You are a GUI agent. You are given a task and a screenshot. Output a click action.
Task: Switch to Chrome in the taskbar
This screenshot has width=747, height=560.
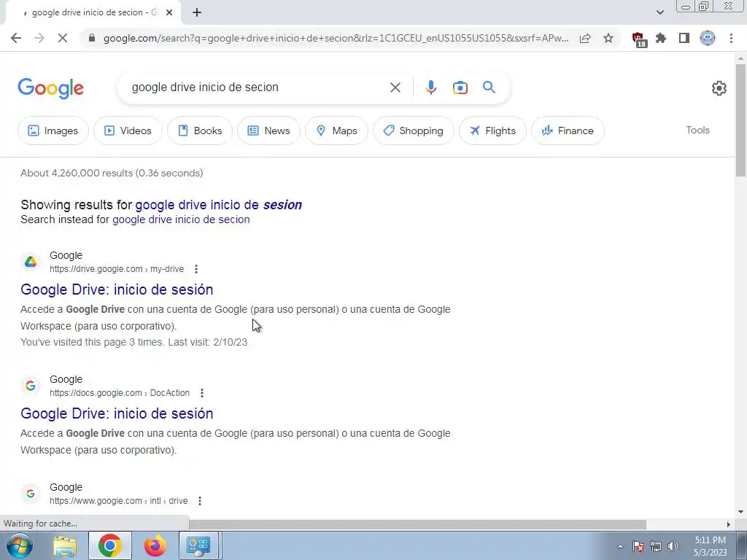tap(110, 545)
